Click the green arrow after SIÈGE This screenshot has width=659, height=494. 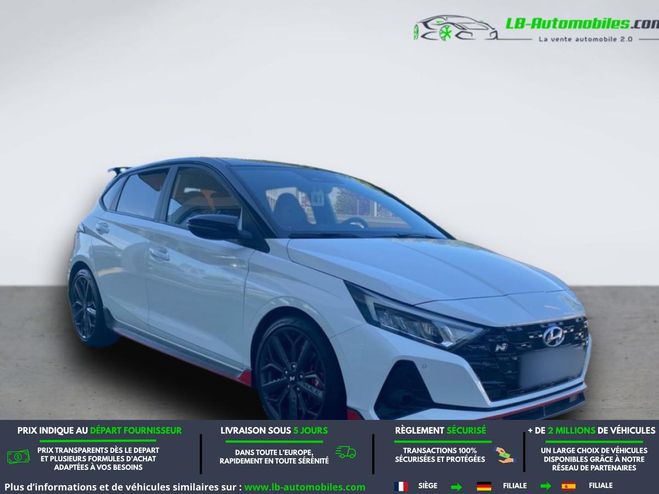click(x=456, y=487)
